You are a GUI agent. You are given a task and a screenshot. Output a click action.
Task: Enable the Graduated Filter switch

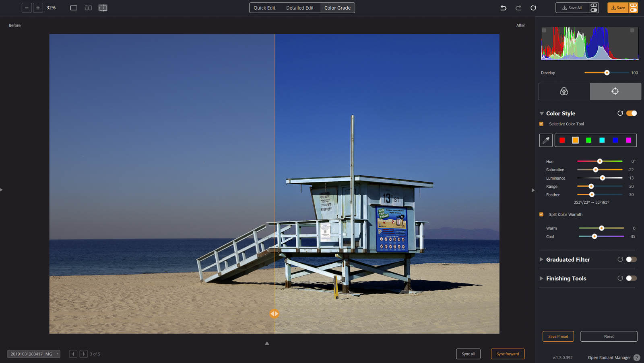(631, 259)
